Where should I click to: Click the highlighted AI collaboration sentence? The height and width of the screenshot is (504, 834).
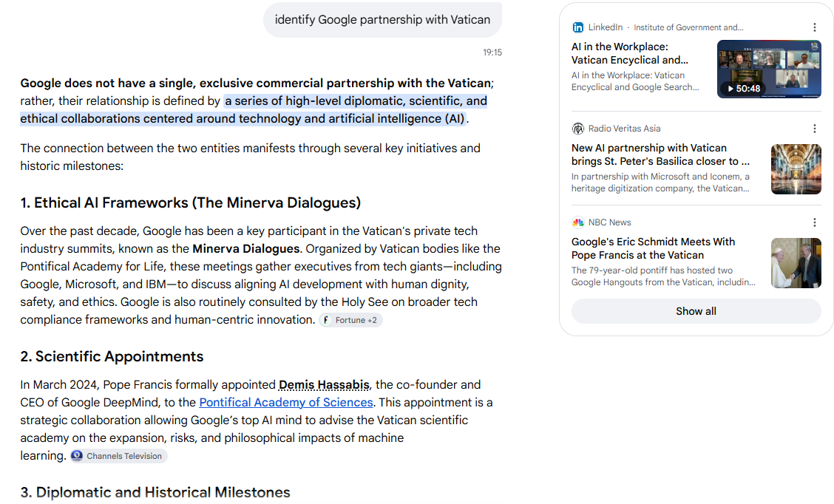[x=254, y=109]
